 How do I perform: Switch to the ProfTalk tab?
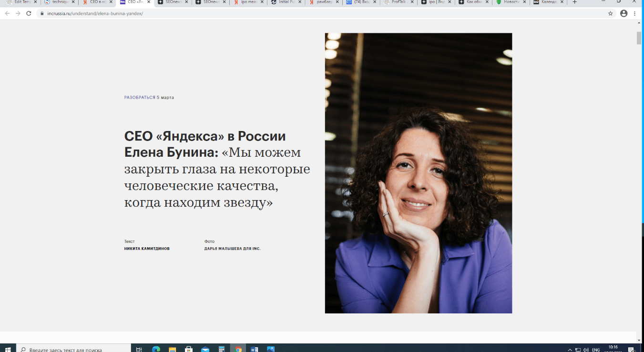tap(398, 2)
